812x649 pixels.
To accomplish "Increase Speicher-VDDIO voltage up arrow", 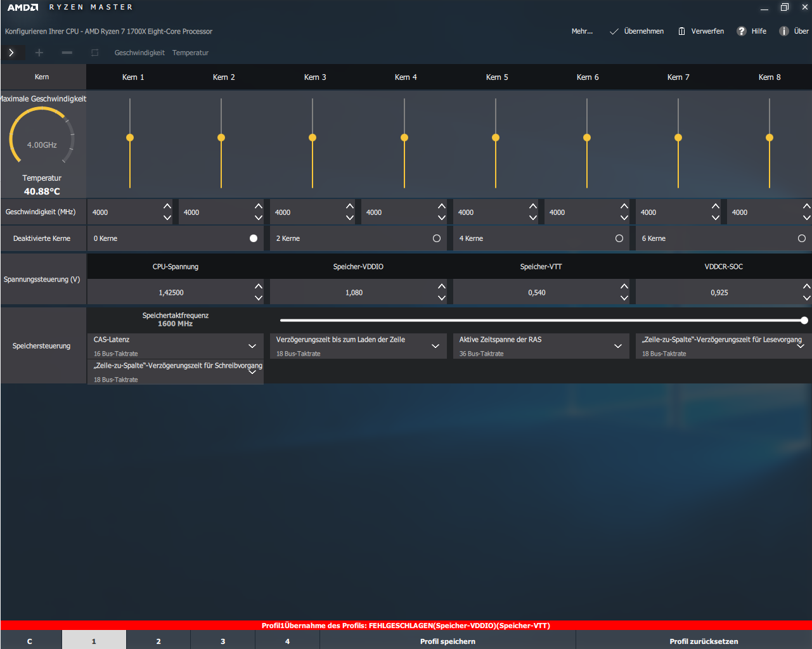I will point(442,286).
